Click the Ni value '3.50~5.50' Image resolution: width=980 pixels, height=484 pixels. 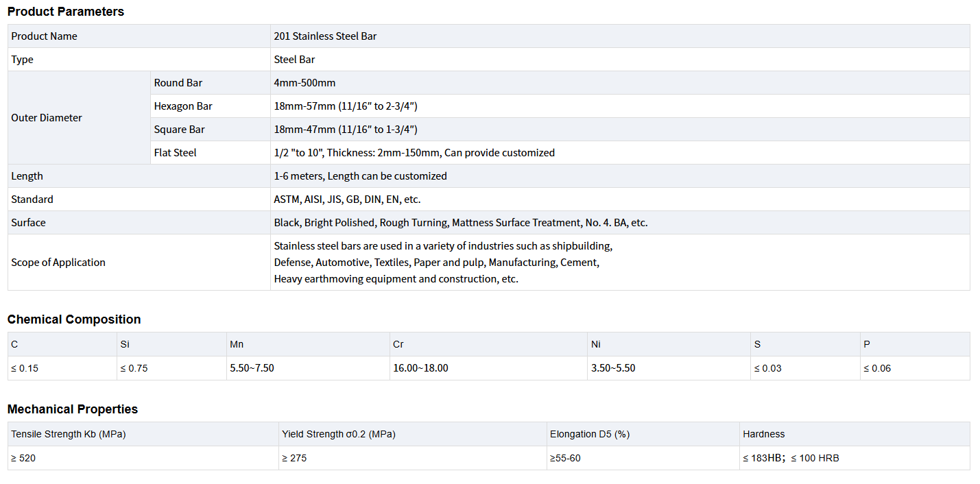[x=613, y=368]
